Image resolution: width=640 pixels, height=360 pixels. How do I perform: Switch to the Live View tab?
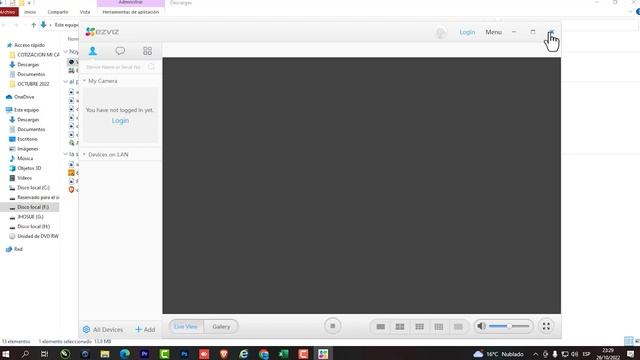[186, 327]
